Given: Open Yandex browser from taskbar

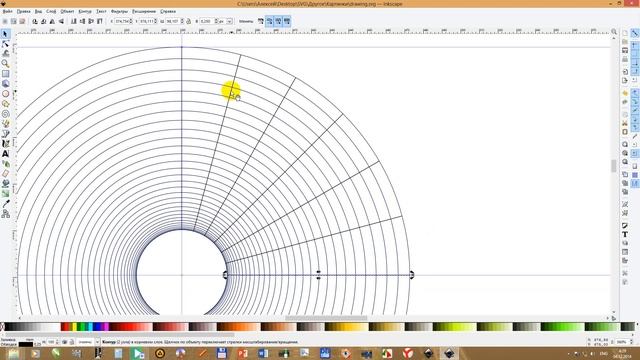Looking at the screenshot, I should point(407,353).
